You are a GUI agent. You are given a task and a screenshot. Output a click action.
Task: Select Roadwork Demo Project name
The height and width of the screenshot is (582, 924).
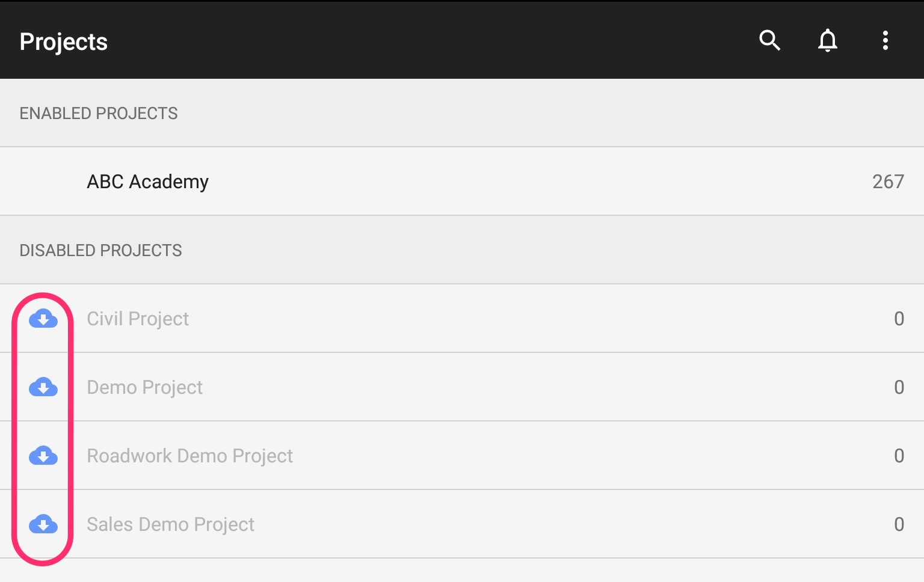coord(189,456)
